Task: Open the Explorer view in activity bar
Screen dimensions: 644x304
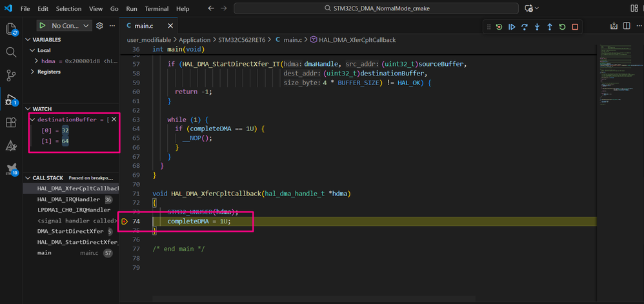Action: click(11, 29)
